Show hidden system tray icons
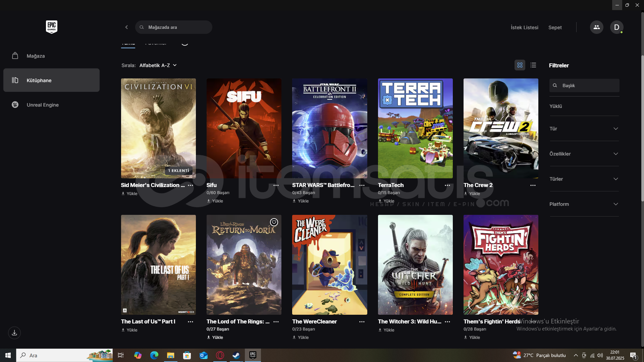Image resolution: width=644 pixels, height=362 pixels. tap(576, 355)
